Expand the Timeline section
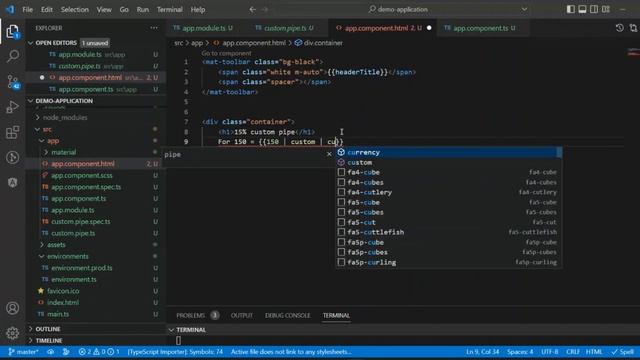This screenshot has width=640, height=360. (31, 340)
